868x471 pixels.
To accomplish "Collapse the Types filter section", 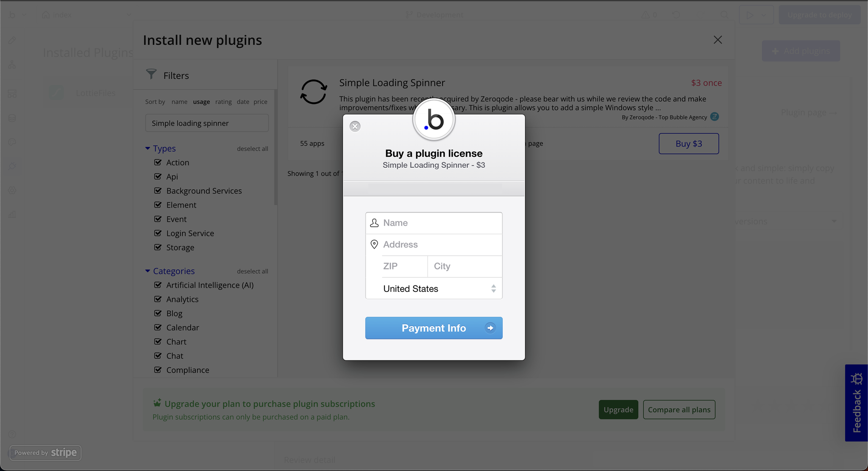I will [x=147, y=148].
